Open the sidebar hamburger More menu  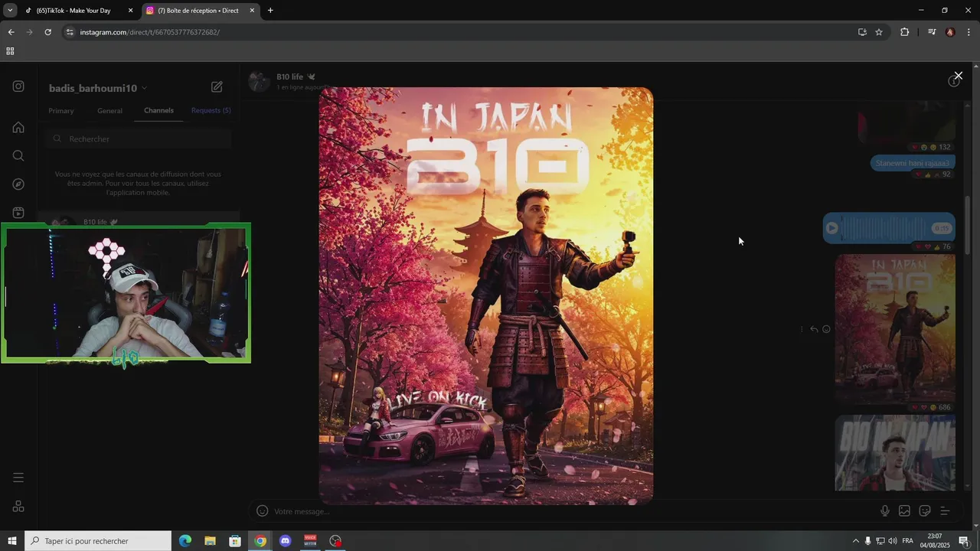(x=18, y=478)
